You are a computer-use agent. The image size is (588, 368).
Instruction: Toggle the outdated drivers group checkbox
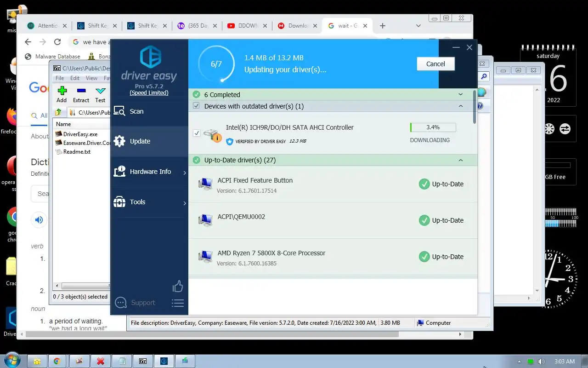click(x=197, y=106)
